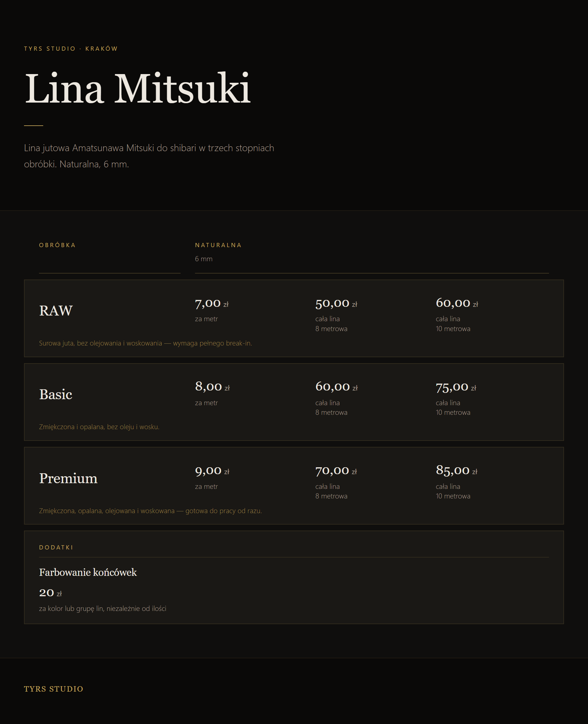Click the 'NATURALNA' column header

coord(218,245)
